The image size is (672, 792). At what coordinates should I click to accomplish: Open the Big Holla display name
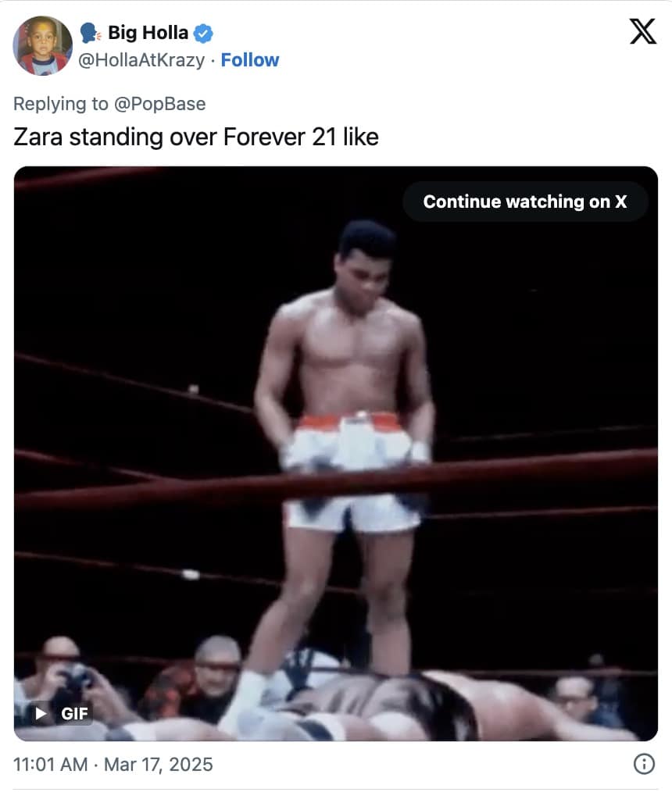tap(148, 33)
